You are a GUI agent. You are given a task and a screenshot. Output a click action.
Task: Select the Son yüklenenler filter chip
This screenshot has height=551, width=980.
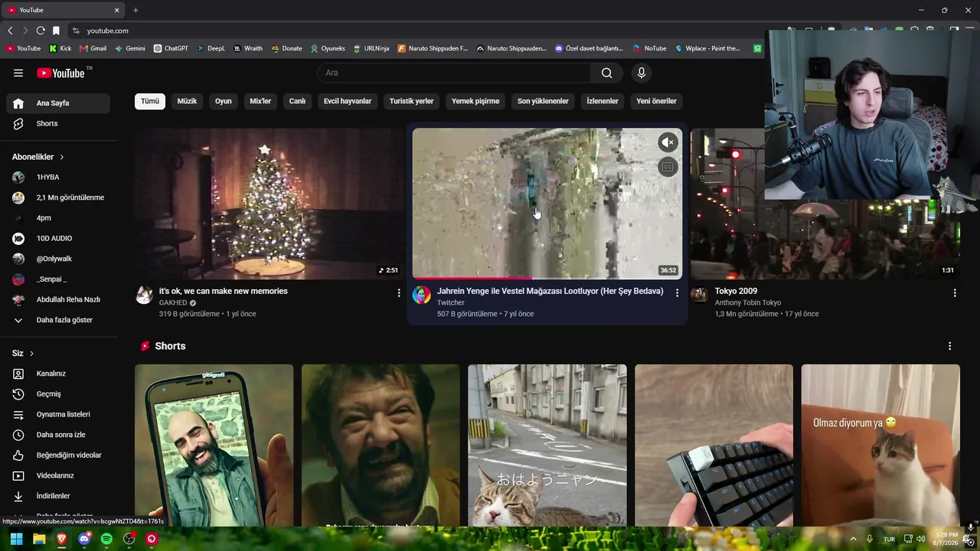(x=543, y=101)
